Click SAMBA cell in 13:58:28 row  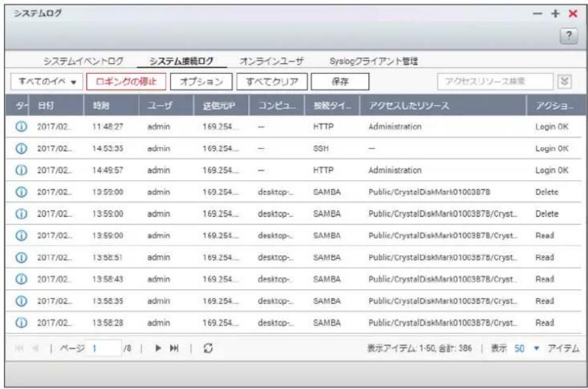[327, 323]
